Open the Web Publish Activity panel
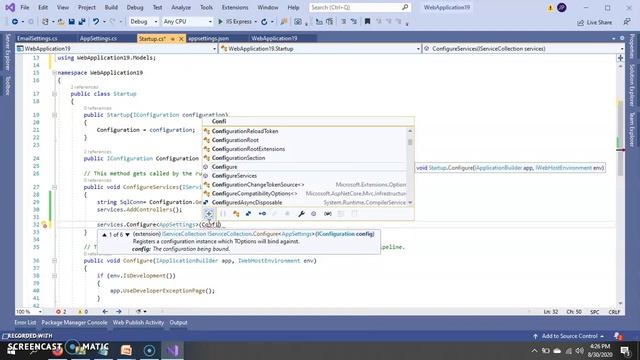Screen dimensions: 640x360 click(x=138, y=322)
